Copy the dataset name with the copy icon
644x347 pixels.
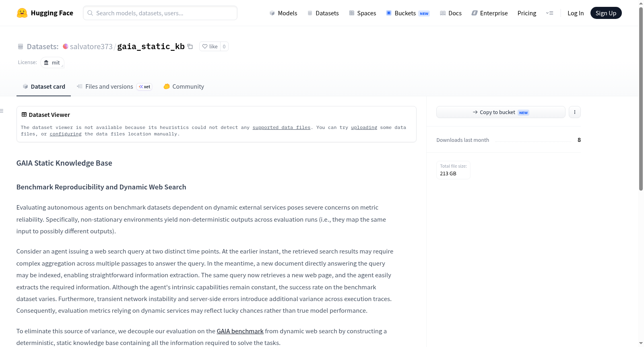point(190,47)
